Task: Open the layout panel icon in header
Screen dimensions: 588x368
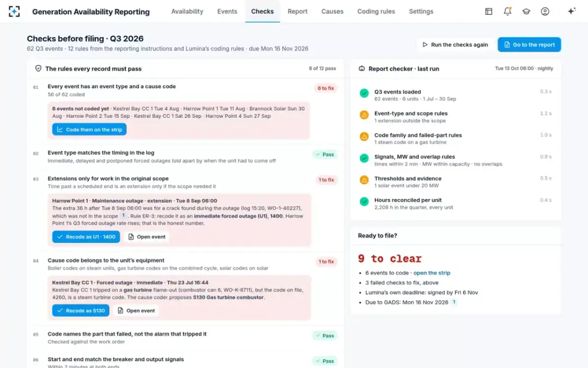Action: click(x=489, y=11)
